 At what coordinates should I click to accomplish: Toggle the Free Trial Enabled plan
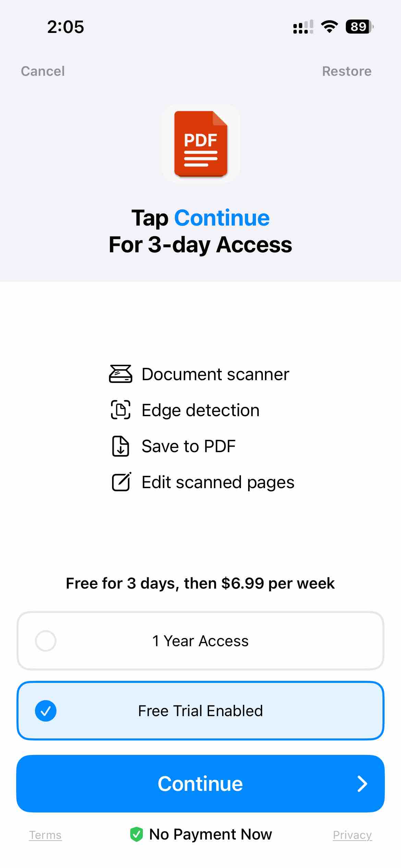point(200,711)
